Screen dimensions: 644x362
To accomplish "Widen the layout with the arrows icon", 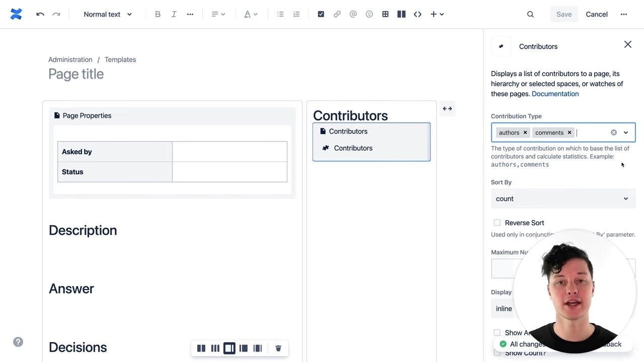I will tap(447, 109).
